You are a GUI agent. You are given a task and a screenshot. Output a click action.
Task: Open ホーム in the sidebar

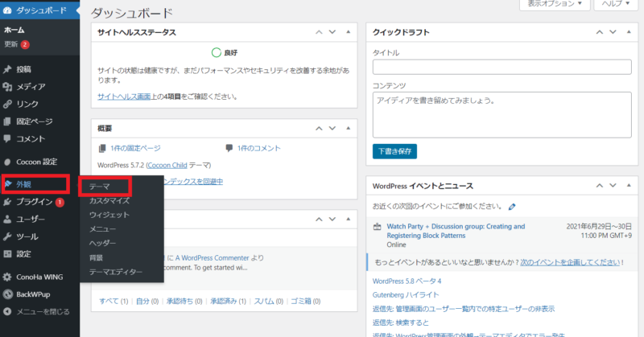click(14, 30)
